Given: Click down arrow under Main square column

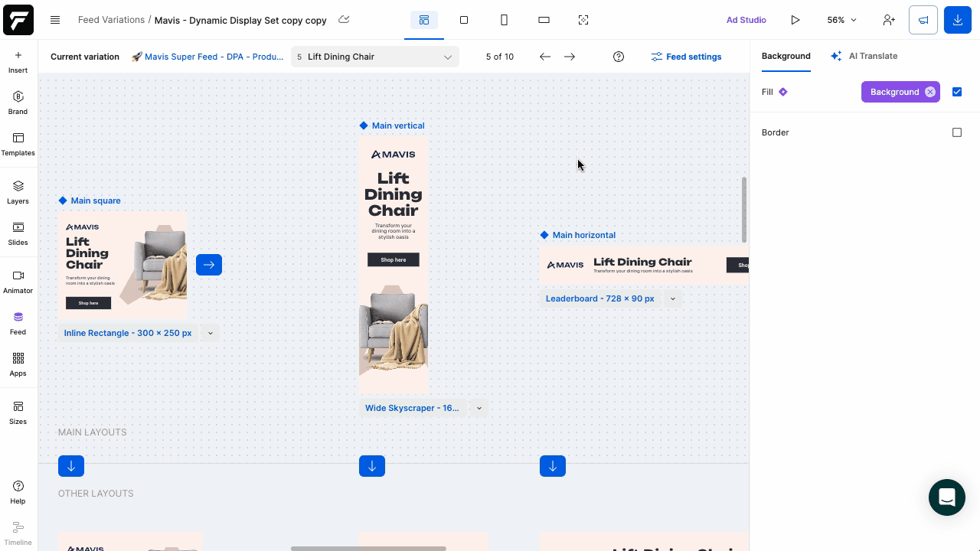Looking at the screenshot, I should click(71, 466).
